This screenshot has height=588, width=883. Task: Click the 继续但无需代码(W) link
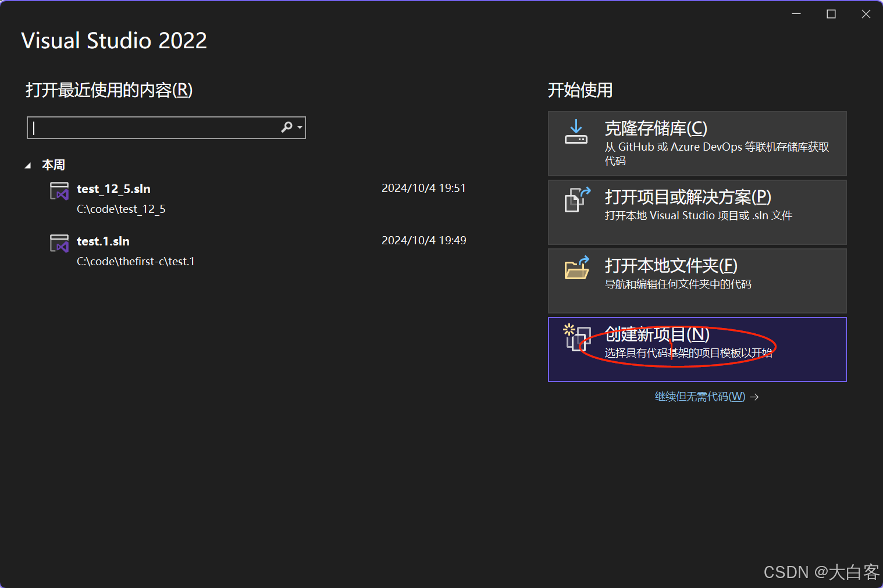[707, 397]
